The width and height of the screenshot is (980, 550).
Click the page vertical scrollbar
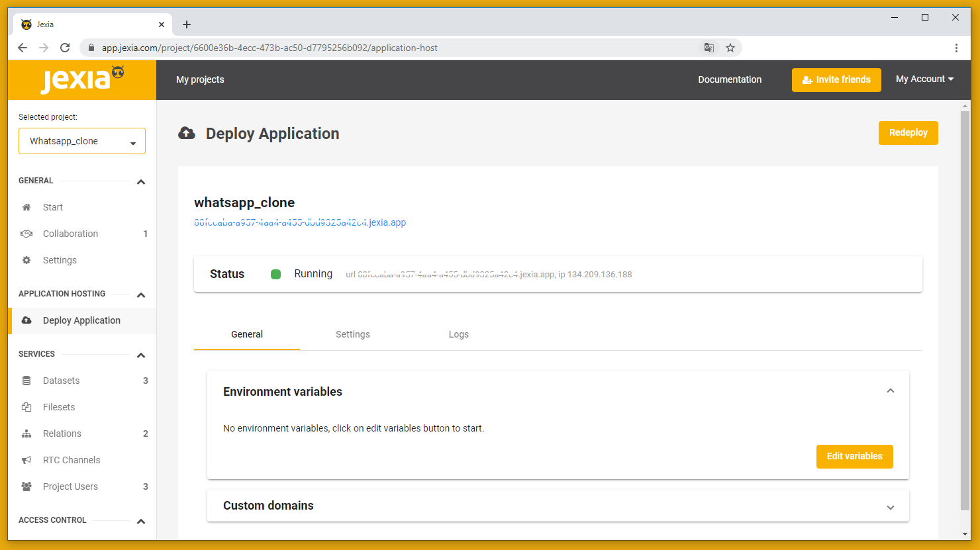[x=965, y=311]
